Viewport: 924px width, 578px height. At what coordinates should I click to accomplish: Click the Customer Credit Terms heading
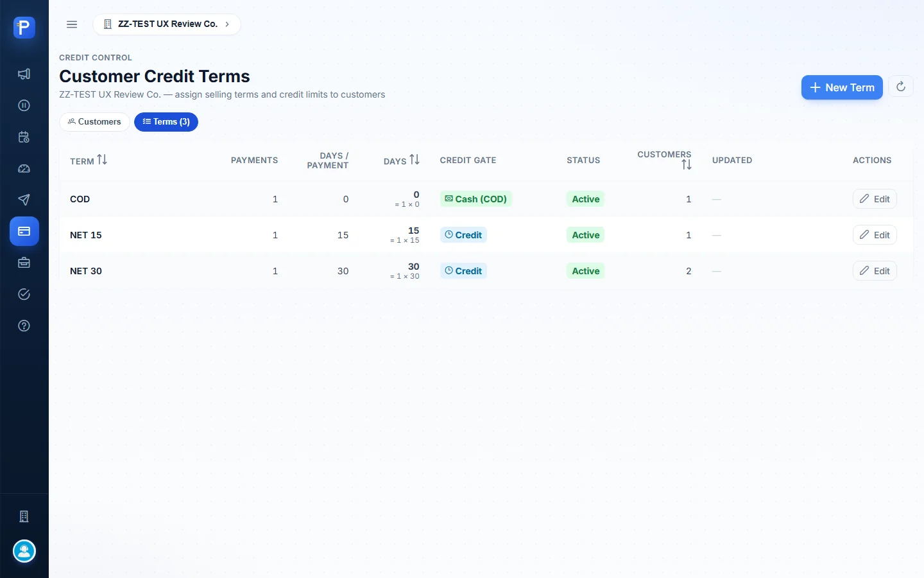pos(155,76)
